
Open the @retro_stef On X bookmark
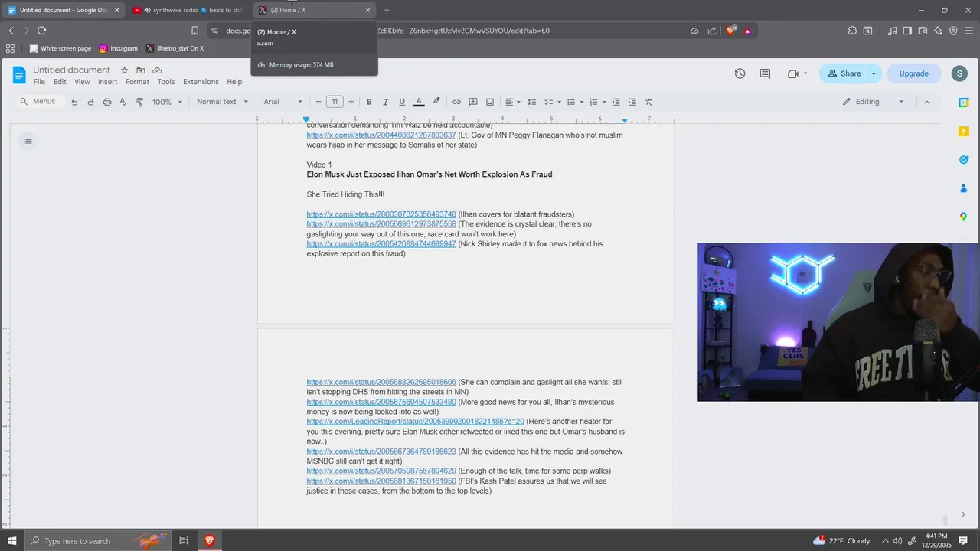pos(175,48)
